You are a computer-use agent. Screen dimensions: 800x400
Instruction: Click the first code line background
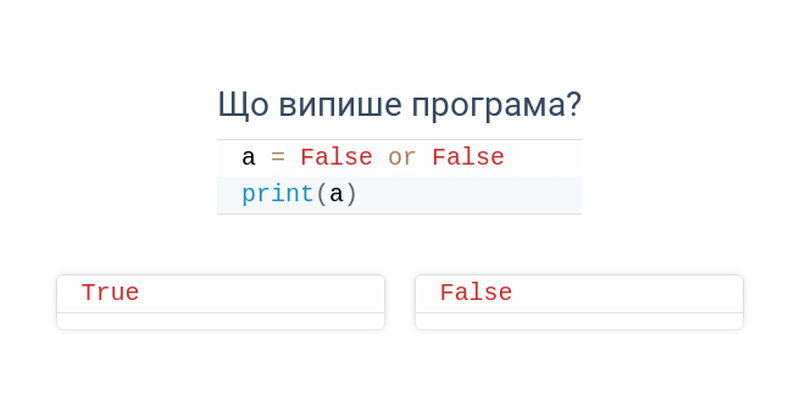click(x=399, y=158)
